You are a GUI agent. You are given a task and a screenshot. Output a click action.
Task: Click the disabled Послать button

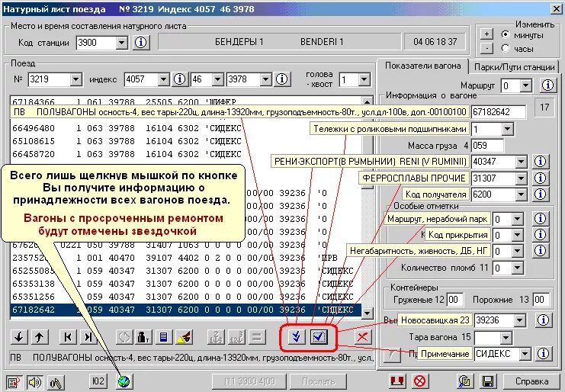pyautogui.click(x=319, y=381)
